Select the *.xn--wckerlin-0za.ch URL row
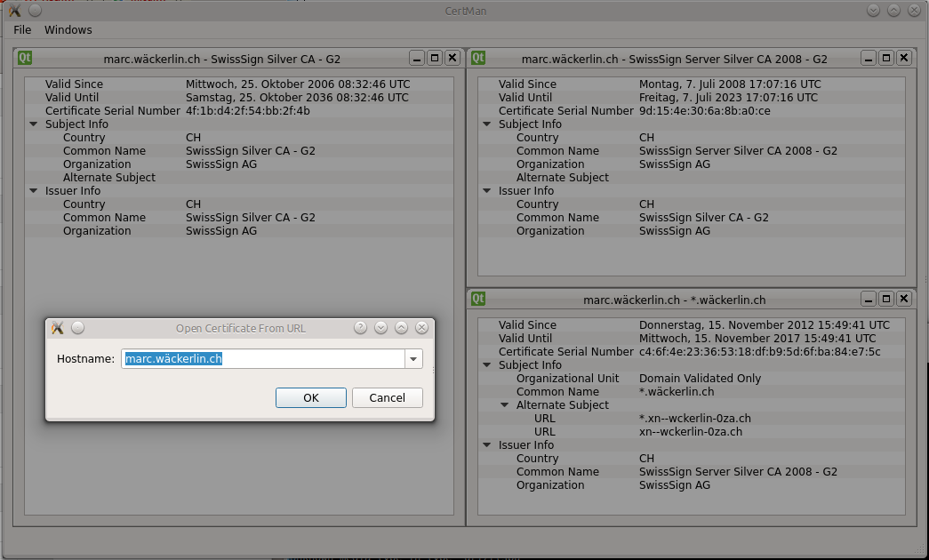Screen dimensions: 929x560 [692, 419]
